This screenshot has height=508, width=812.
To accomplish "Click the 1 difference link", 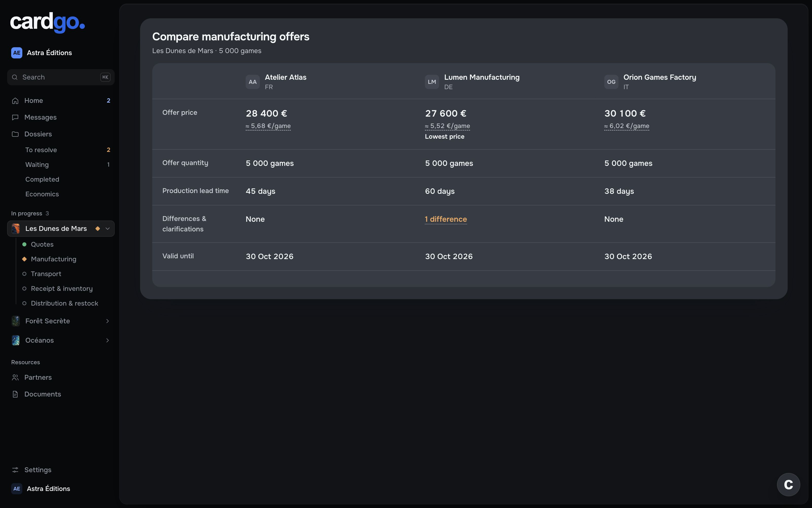I will pos(446,219).
